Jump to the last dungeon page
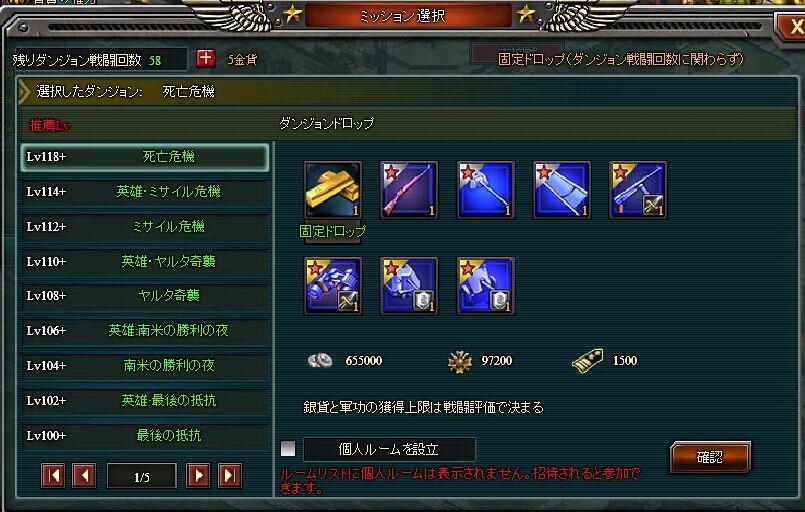This screenshot has width=805, height=512. pyautogui.click(x=229, y=476)
